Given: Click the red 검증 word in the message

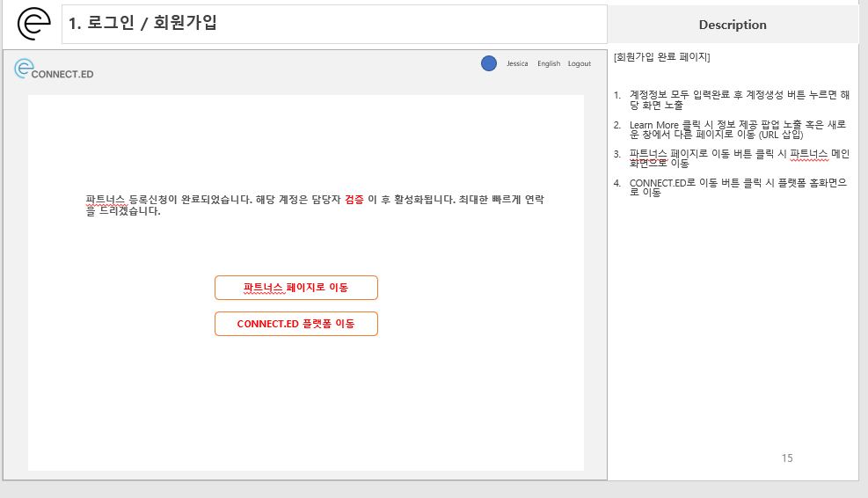Looking at the screenshot, I should (x=354, y=200).
